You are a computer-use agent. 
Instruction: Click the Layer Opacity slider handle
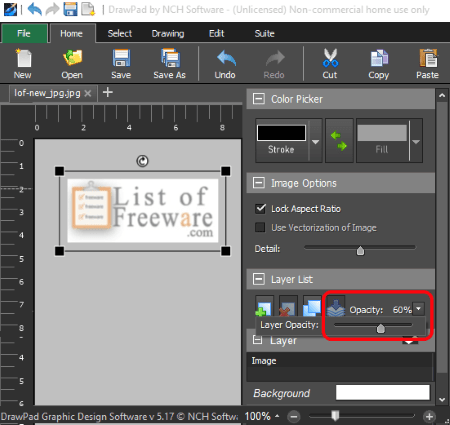pyautogui.click(x=380, y=328)
